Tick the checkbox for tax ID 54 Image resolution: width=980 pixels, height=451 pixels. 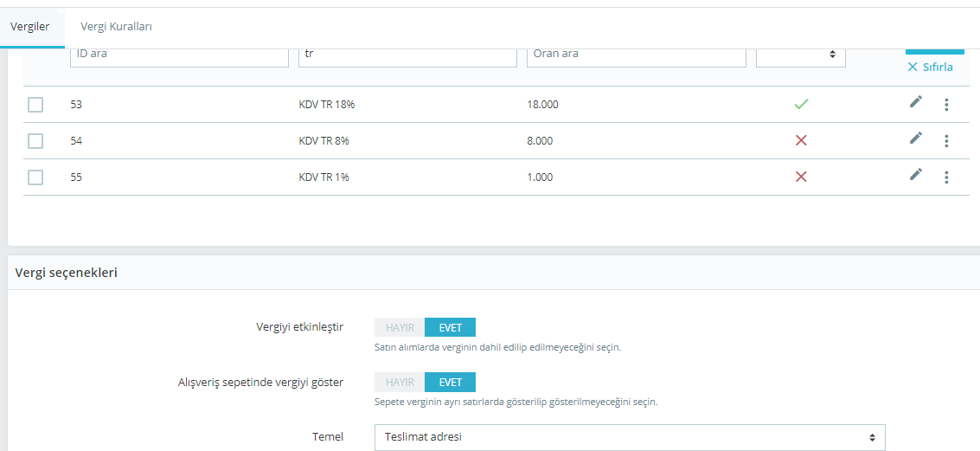click(x=35, y=141)
